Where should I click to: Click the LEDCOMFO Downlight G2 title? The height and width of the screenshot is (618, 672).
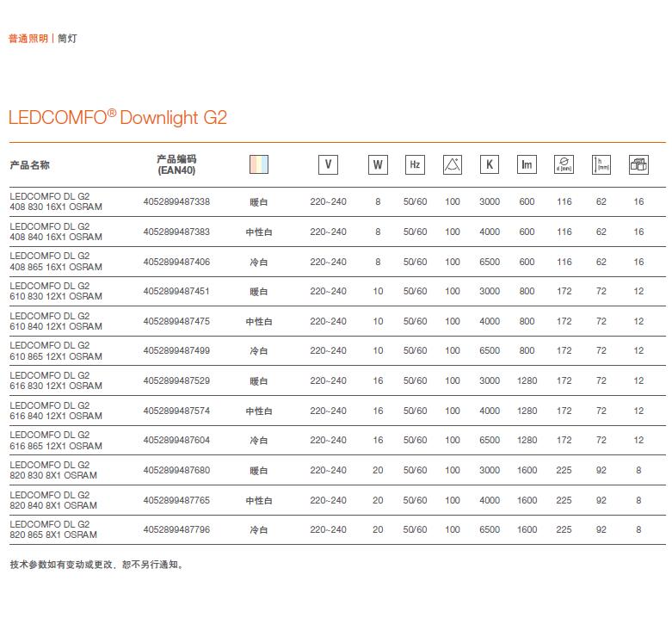pos(118,117)
